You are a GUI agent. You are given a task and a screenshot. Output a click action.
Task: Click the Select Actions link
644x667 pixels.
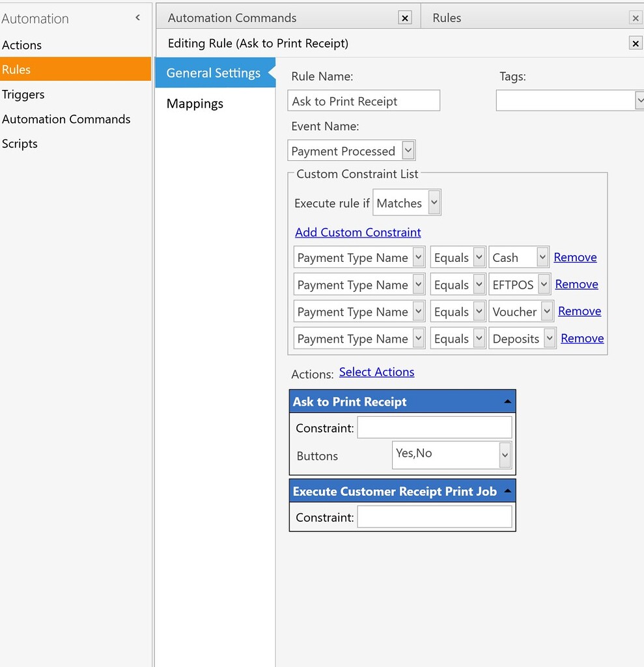click(376, 372)
